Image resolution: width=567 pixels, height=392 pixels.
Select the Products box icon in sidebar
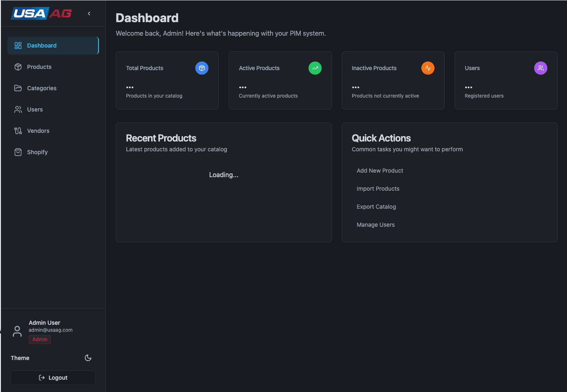(x=18, y=66)
